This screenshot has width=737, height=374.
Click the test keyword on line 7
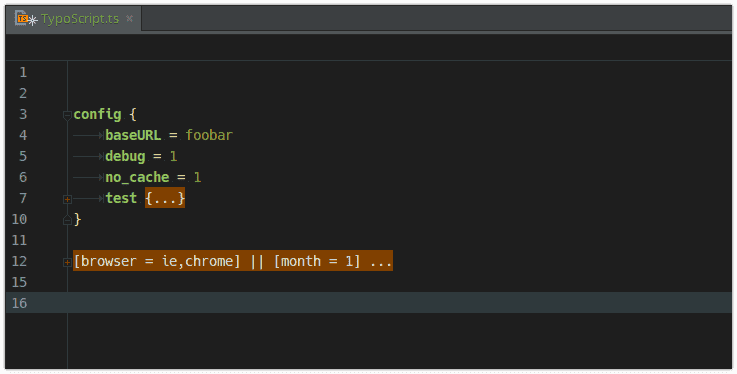[x=121, y=198]
